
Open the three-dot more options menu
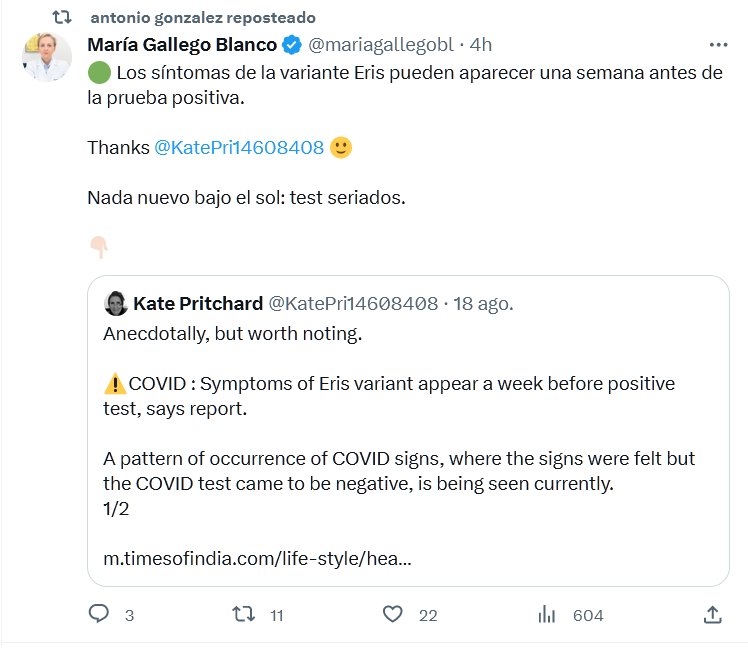[x=718, y=45]
